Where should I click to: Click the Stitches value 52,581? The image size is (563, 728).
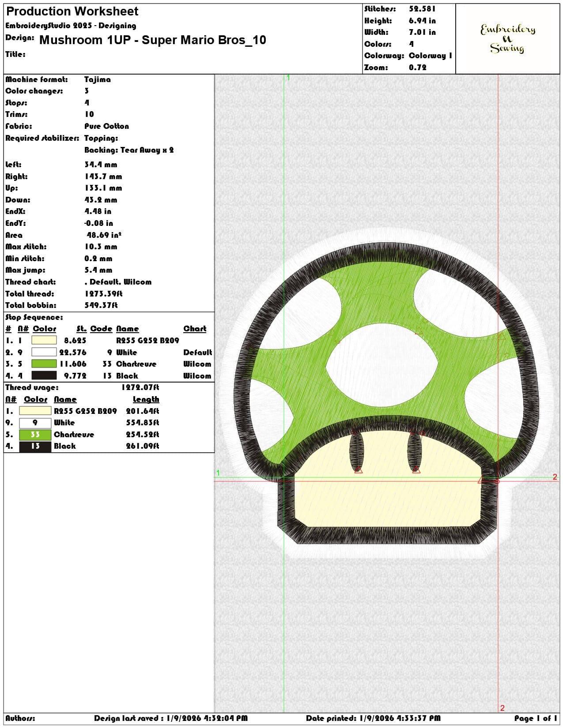(422, 9)
